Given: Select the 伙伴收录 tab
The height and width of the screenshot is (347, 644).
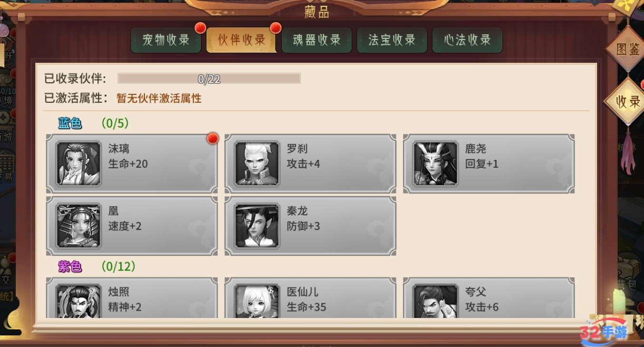Looking at the screenshot, I should click(x=241, y=40).
